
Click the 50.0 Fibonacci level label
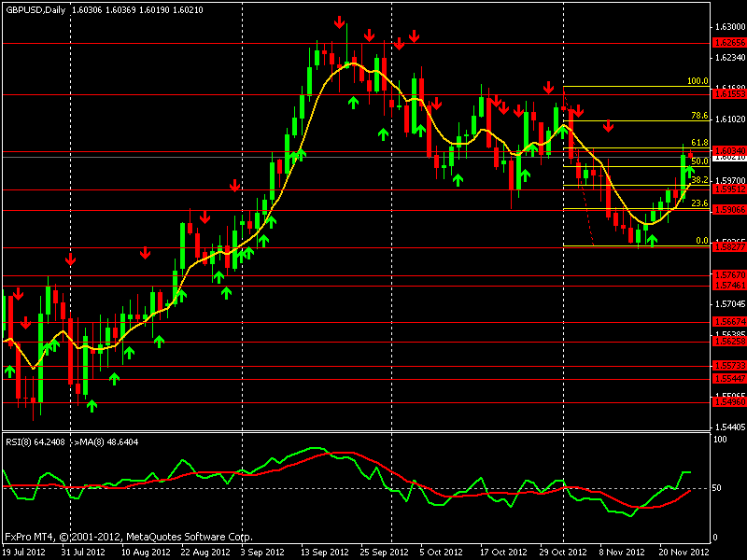699,161
